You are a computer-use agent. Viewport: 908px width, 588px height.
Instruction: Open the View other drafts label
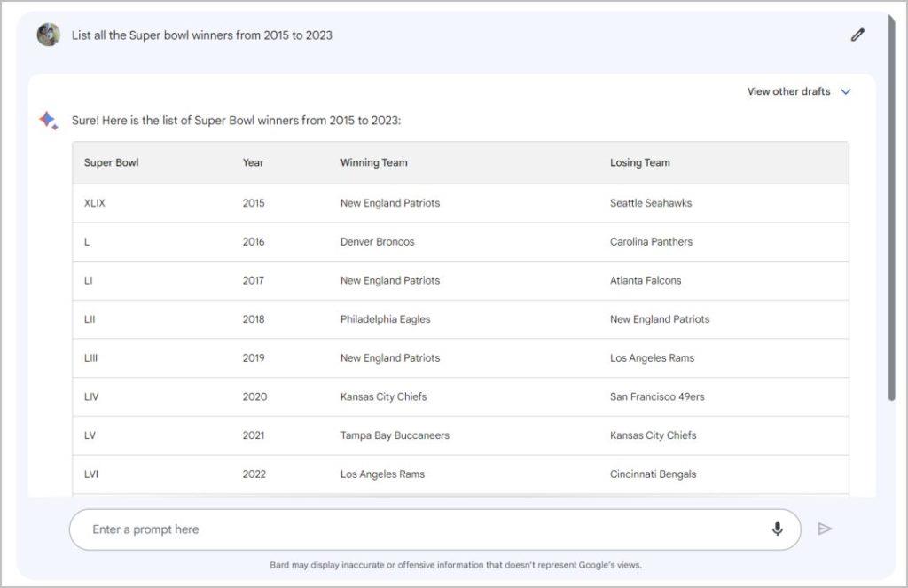click(788, 91)
